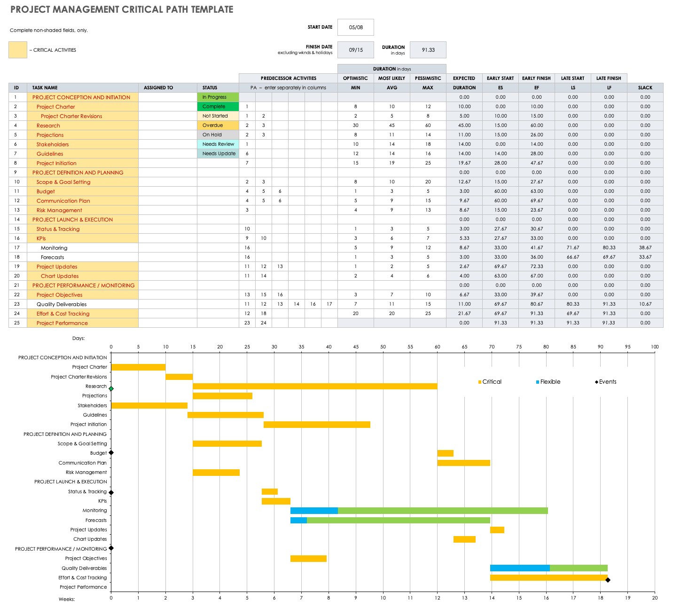This screenshot has height=616, width=673.
Task: Click the blue segment of the Monitoring bar
Action: (314, 511)
